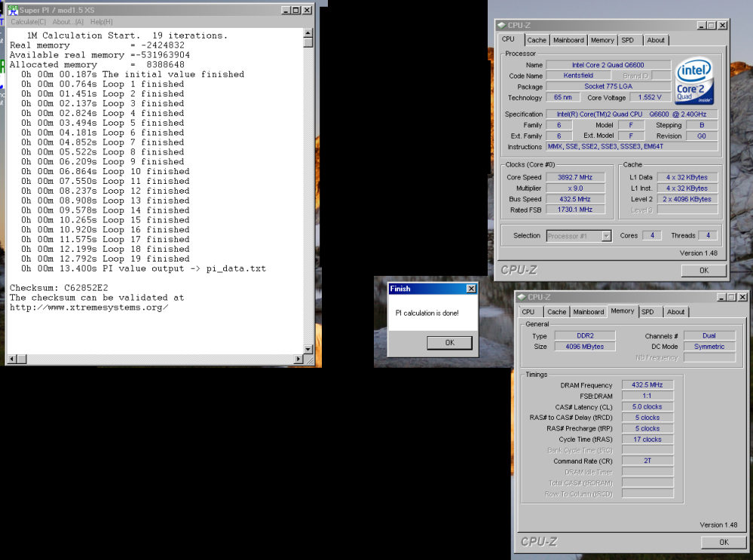Click the G0 revision value
The height and width of the screenshot is (560, 753).
click(x=702, y=136)
